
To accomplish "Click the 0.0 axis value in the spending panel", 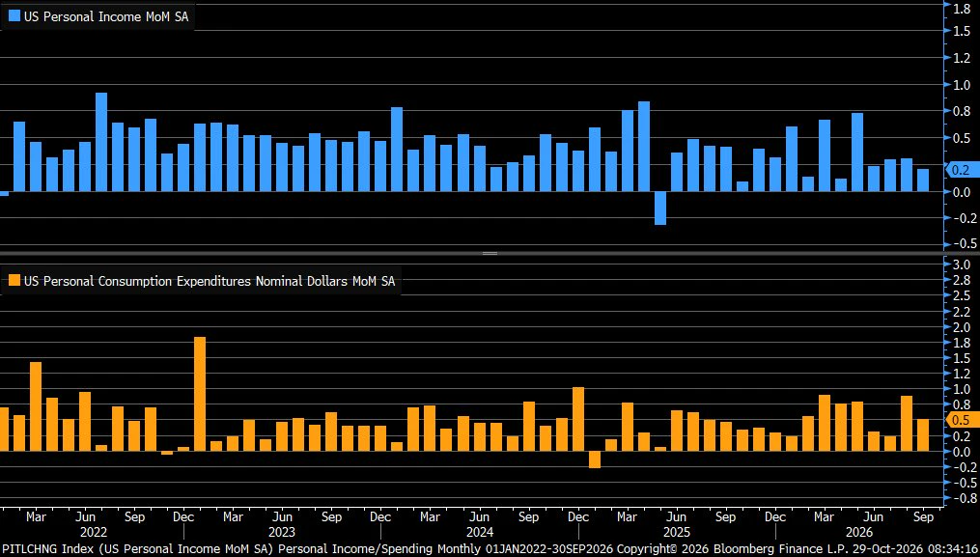I will pos(962,452).
